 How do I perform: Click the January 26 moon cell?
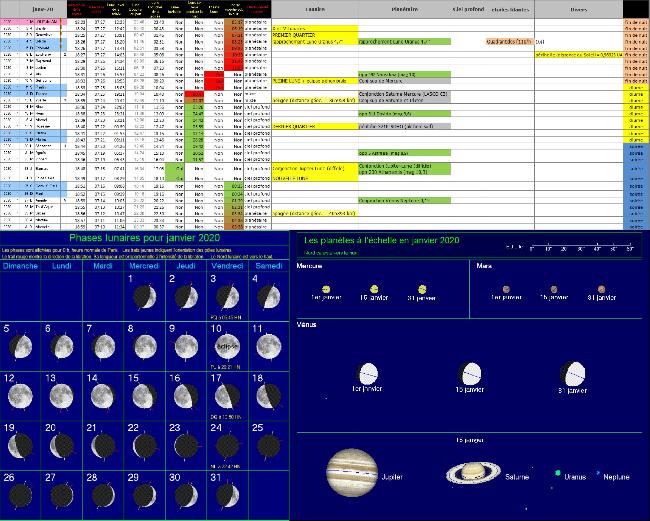pyautogui.click(x=20, y=496)
